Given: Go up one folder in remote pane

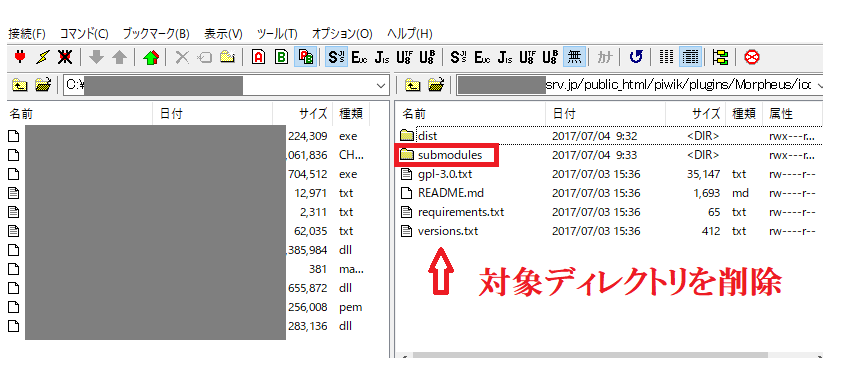Looking at the screenshot, I should (x=412, y=85).
